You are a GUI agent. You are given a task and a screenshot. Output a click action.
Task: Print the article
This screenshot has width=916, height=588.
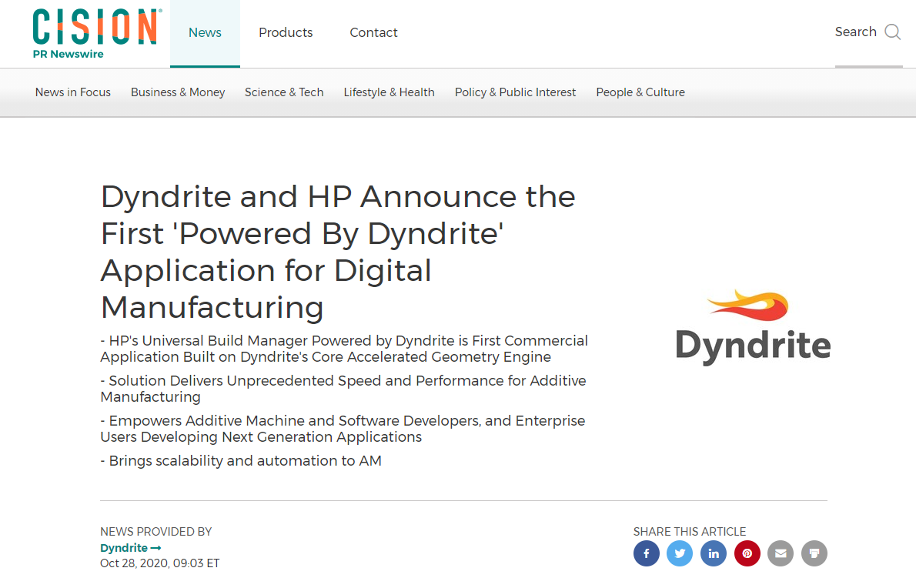point(814,553)
